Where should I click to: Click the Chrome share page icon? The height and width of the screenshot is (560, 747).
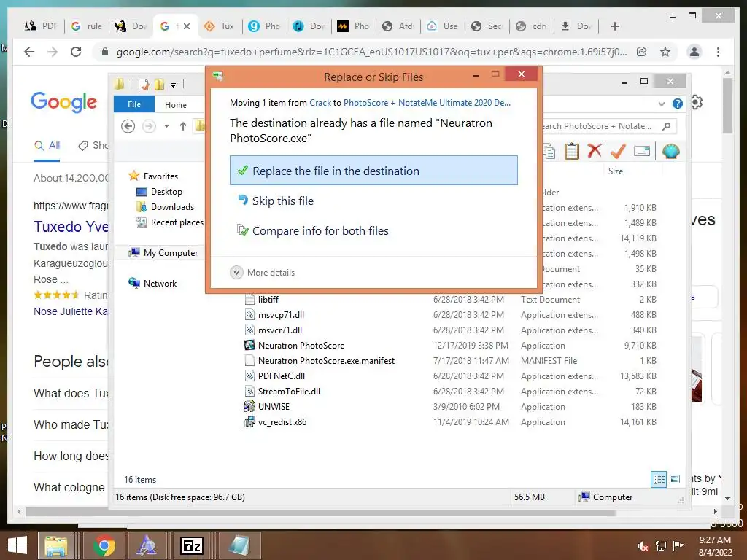(642, 52)
